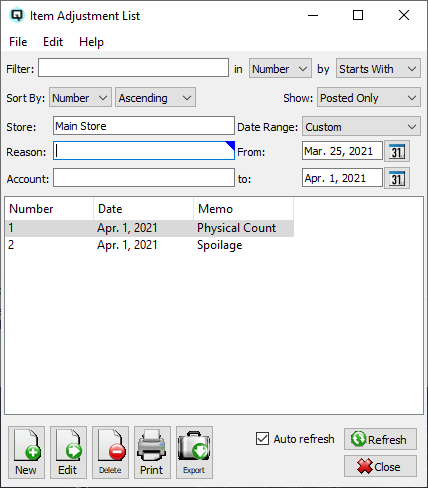The image size is (428, 488).
Task: Expand the filter field Number dropdown
Action: coord(280,69)
